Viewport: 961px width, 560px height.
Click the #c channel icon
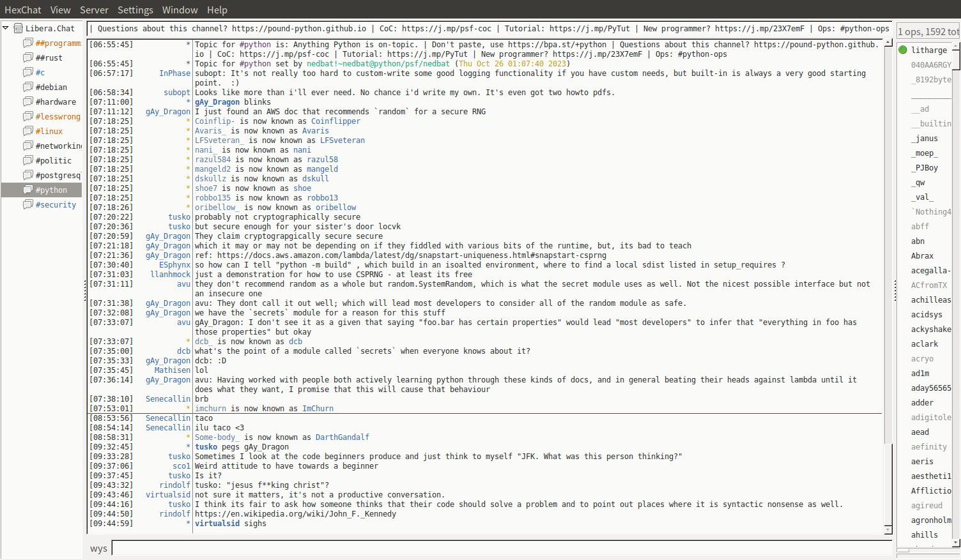28,72
